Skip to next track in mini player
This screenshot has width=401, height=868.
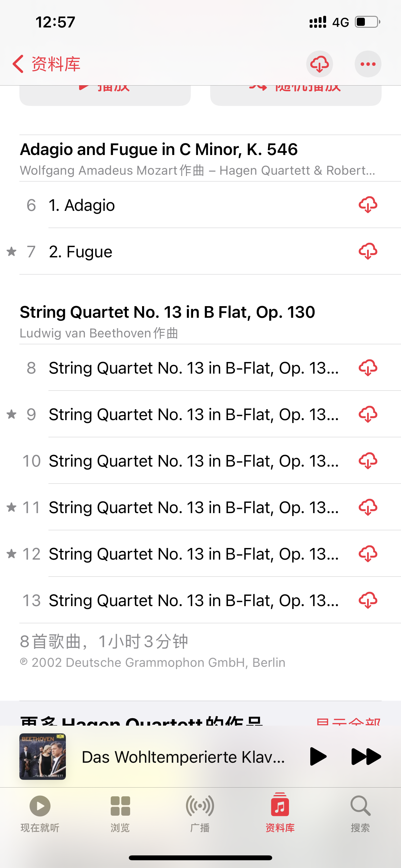pyautogui.click(x=365, y=757)
